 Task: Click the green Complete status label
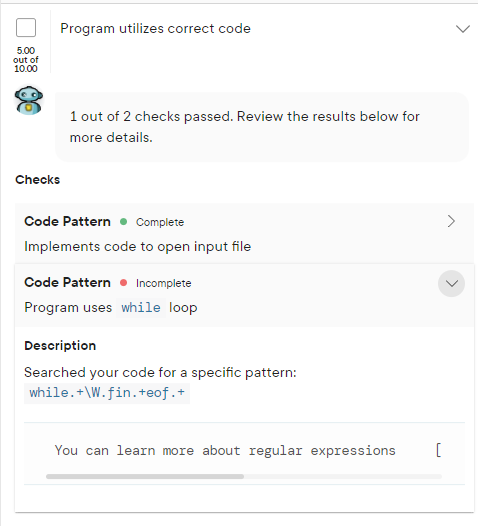[160, 222]
